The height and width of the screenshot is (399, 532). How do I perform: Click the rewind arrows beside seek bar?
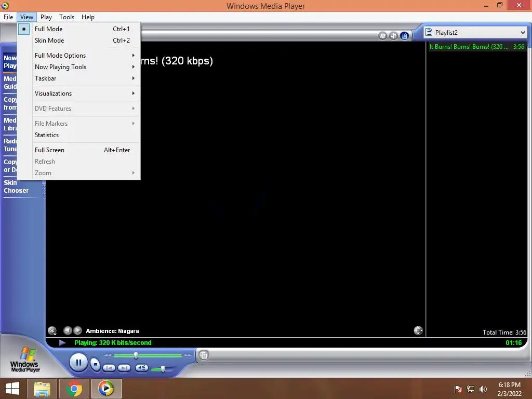coord(108,355)
